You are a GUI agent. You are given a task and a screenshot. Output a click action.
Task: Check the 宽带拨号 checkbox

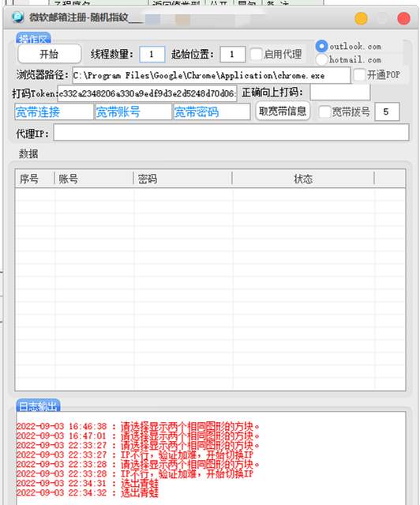[x=324, y=111]
